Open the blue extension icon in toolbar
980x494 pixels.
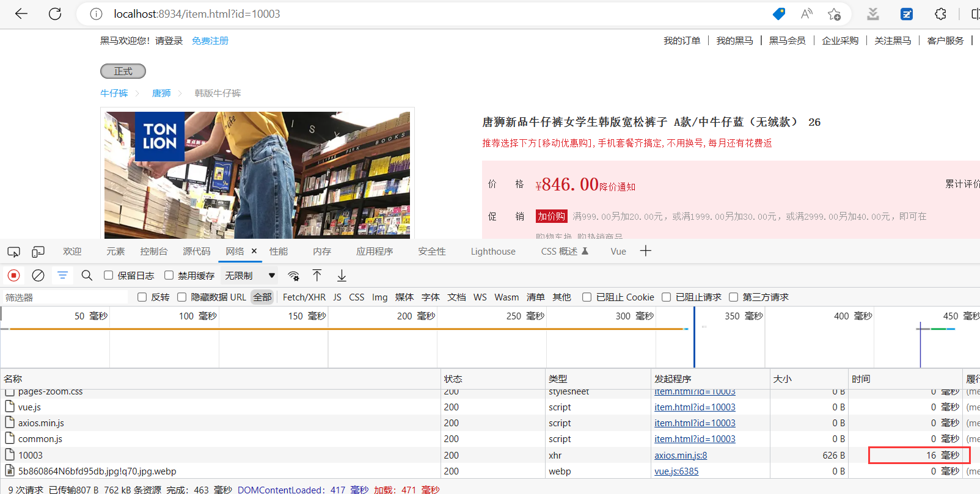pos(907,13)
